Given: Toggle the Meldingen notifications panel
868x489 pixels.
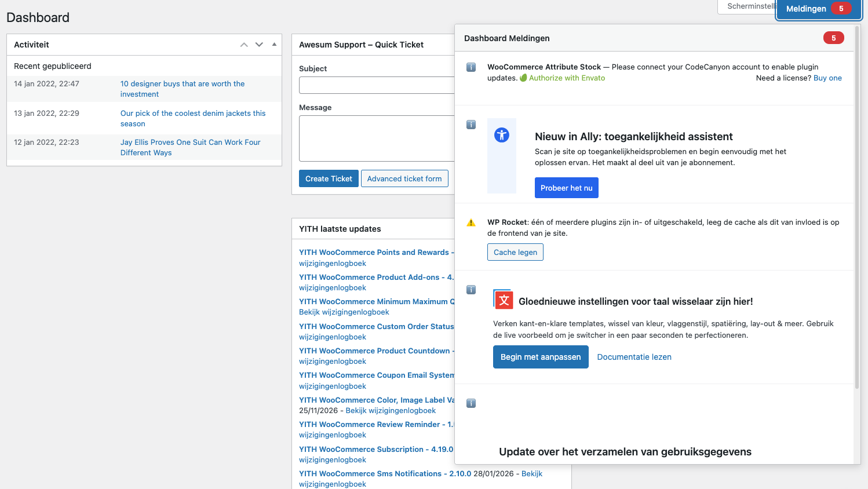Looking at the screenshot, I should [x=818, y=9].
